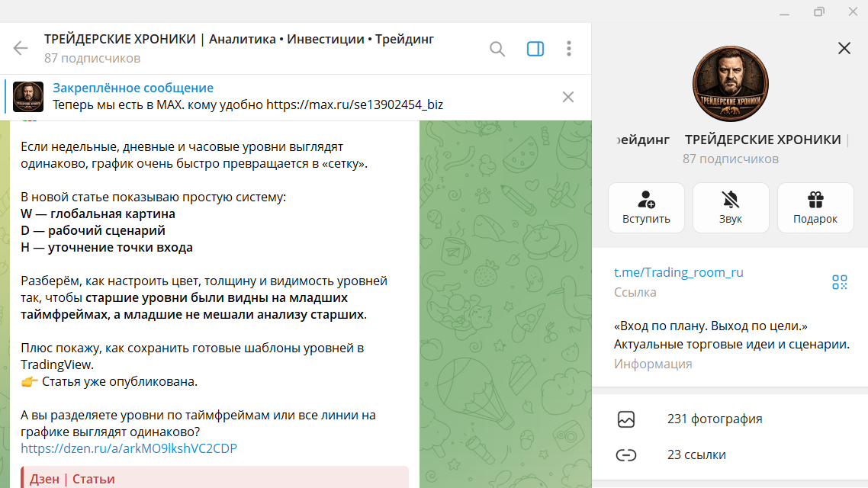The height and width of the screenshot is (488, 868).
Task: Click the 'Информация' label in sidebar
Action: pyautogui.click(x=653, y=364)
